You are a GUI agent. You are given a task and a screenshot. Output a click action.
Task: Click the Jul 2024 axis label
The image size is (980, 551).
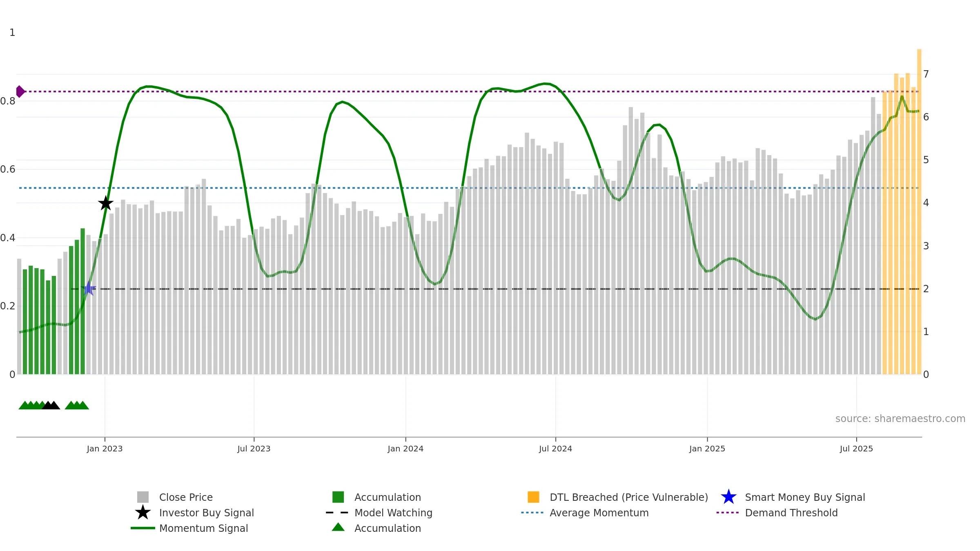pyautogui.click(x=555, y=449)
